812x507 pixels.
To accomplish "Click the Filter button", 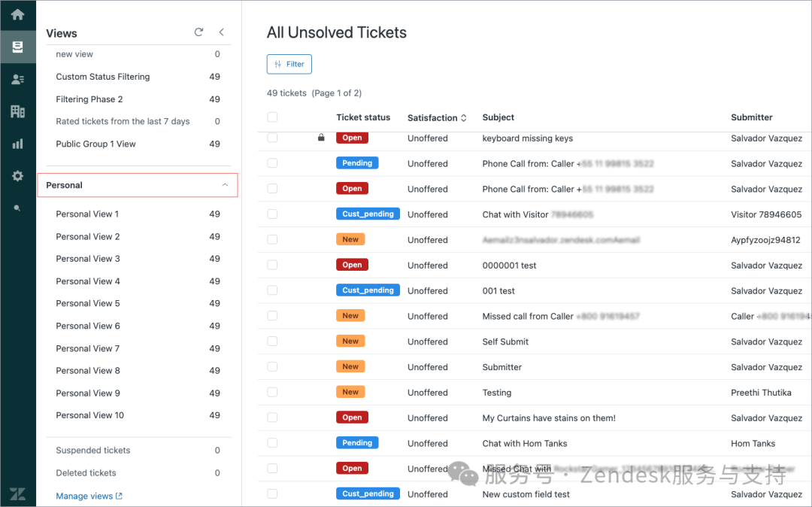I will 289,65.
